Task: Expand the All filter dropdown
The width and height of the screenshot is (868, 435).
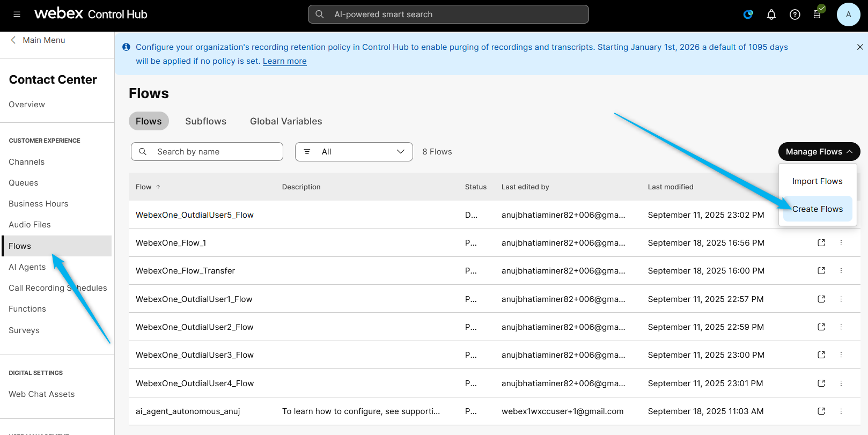Action: coord(354,152)
